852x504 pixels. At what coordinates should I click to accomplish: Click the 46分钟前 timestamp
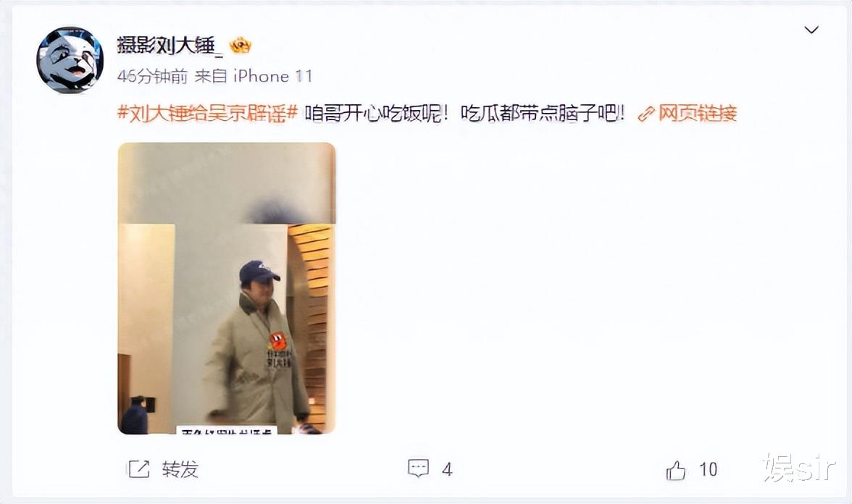[152, 76]
